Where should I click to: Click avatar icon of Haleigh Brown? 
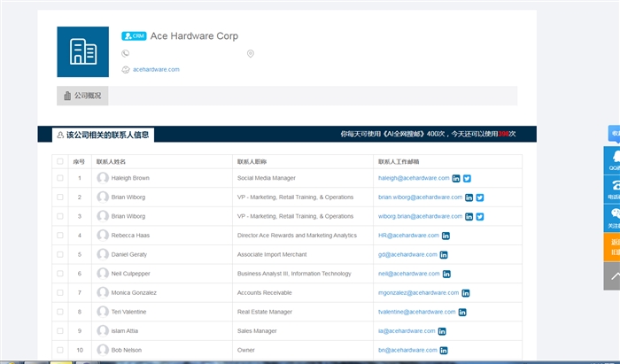(x=103, y=178)
